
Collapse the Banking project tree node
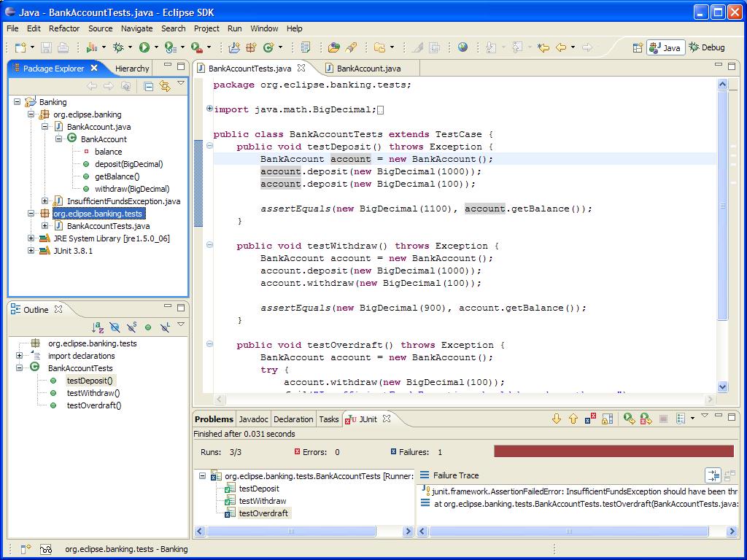[x=18, y=102]
